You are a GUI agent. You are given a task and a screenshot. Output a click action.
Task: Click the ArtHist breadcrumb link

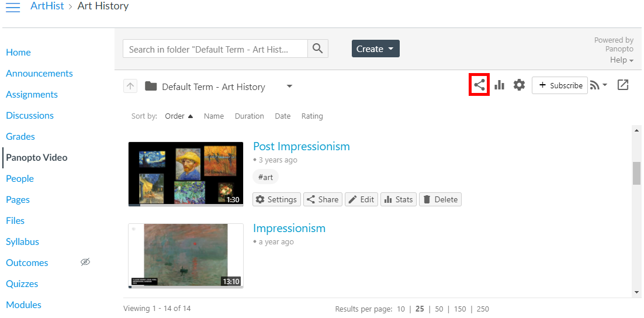49,6
